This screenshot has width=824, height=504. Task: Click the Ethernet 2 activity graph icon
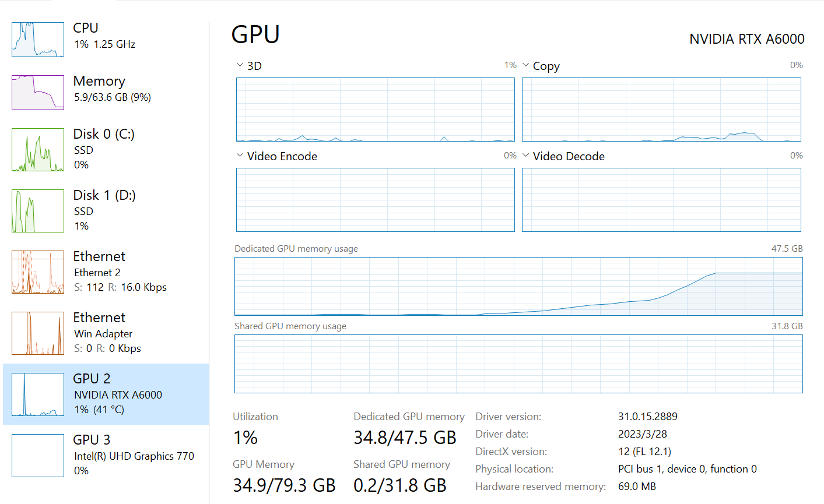38,272
